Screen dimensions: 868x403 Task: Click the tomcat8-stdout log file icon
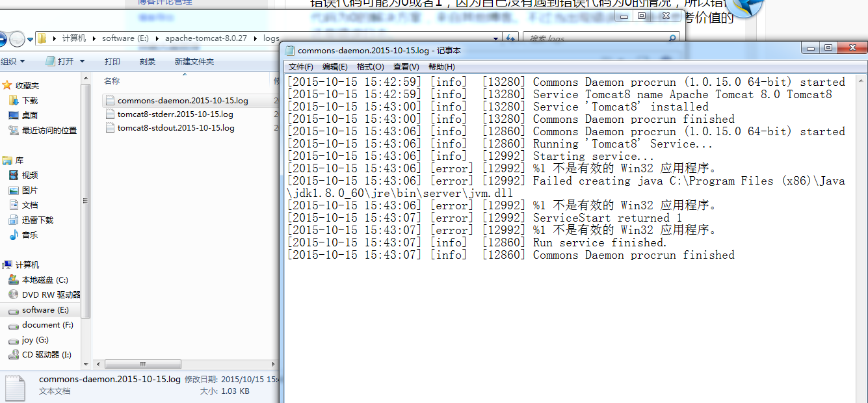[110, 128]
